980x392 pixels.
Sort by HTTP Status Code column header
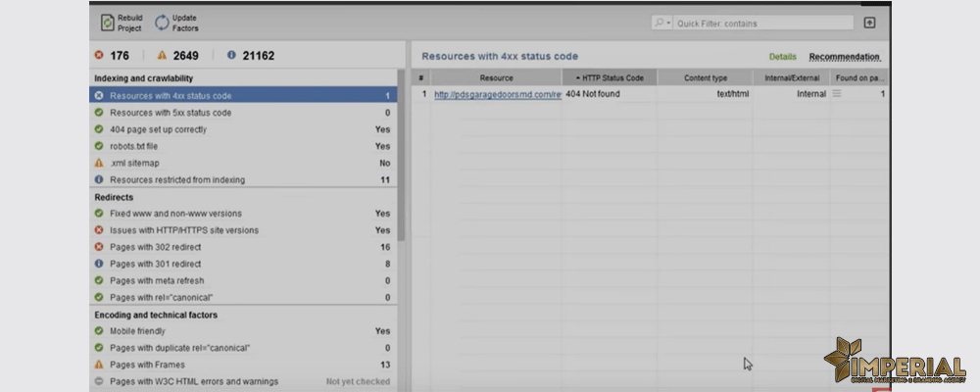coord(608,77)
